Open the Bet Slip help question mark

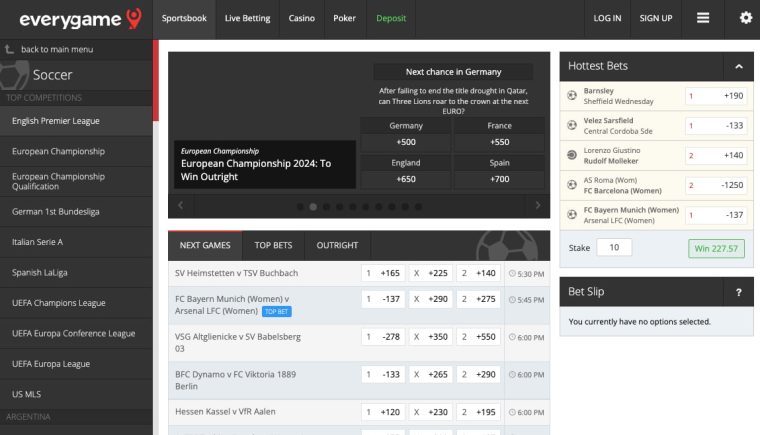click(x=738, y=292)
